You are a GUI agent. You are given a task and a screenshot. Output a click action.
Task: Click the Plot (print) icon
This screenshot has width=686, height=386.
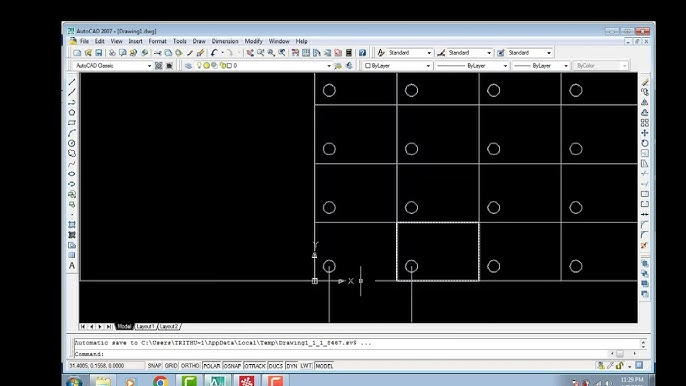pyautogui.click(x=112, y=53)
